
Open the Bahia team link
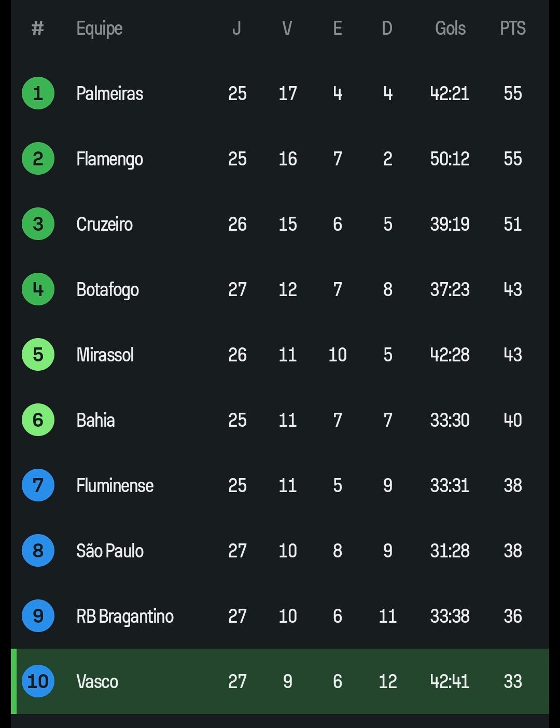pyautogui.click(x=95, y=420)
